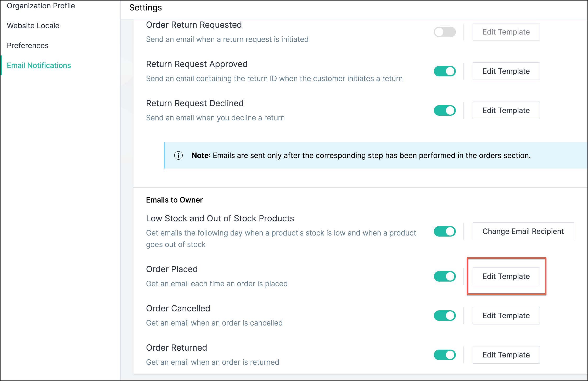Image resolution: width=588 pixels, height=381 pixels.
Task: Edit Template for Return Request Approved
Action: [x=506, y=71]
